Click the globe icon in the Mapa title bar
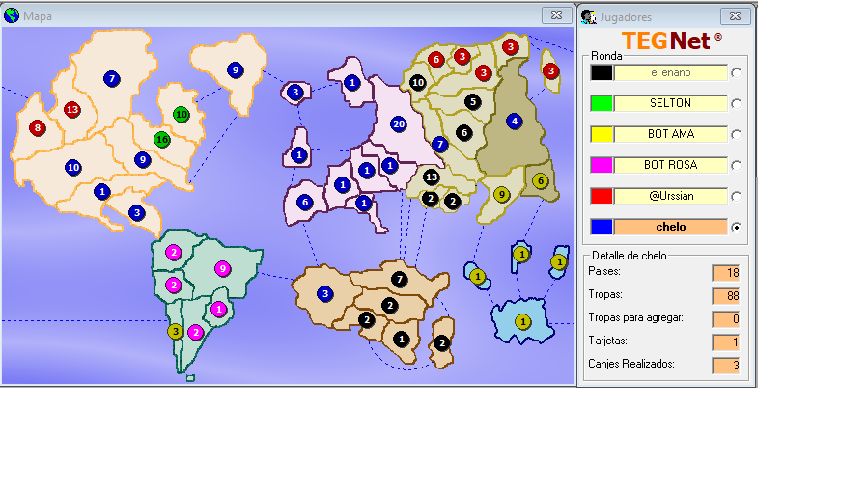868x491 pixels. pyautogui.click(x=12, y=15)
